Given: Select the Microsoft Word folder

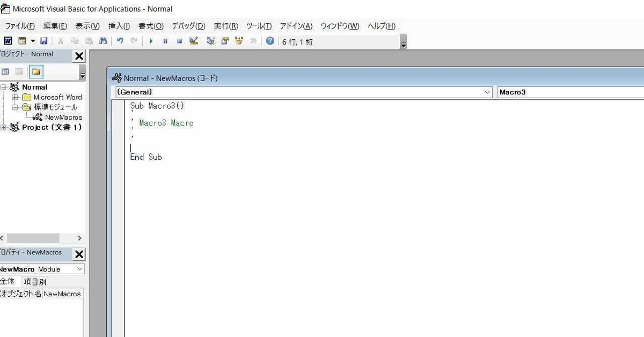Looking at the screenshot, I should click(57, 97).
